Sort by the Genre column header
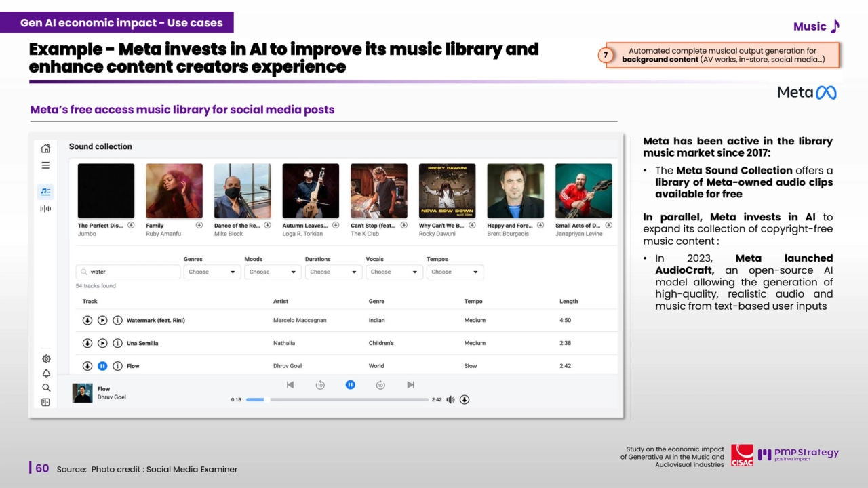The image size is (868, 488). click(x=376, y=301)
